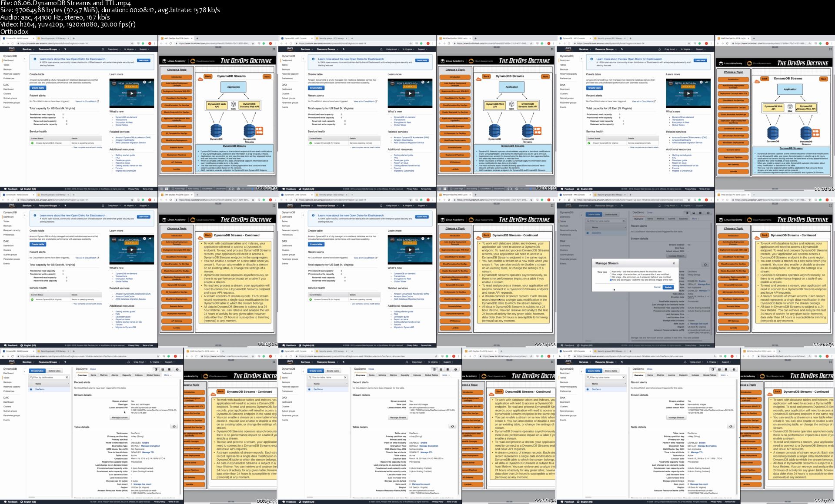Open the Metrics tab in 00:05:44 frame

click(104, 375)
